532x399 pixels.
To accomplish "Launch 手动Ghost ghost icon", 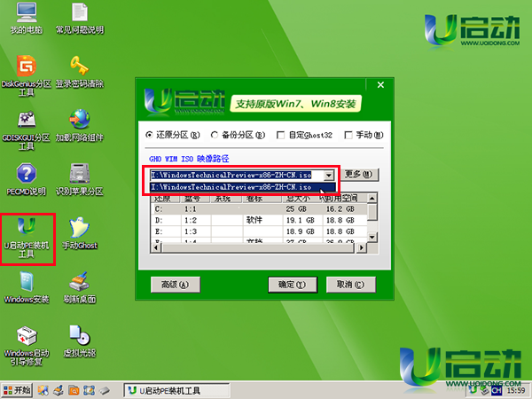I will [x=80, y=233].
